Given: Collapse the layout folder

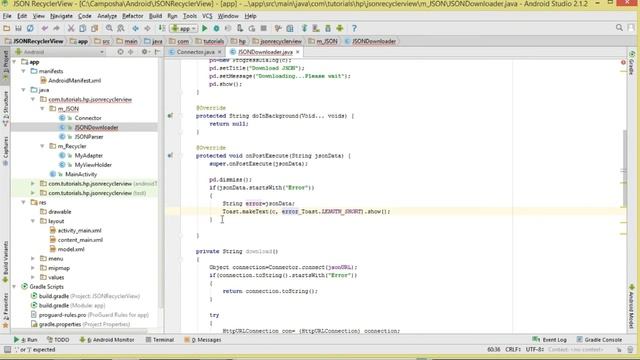Looking at the screenshot, I should pyautogui.click(x=33, y=221).
